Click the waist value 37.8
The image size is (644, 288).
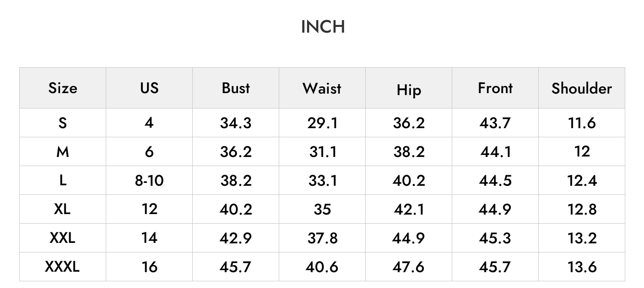pyautogui.click(x=322, y=238)
